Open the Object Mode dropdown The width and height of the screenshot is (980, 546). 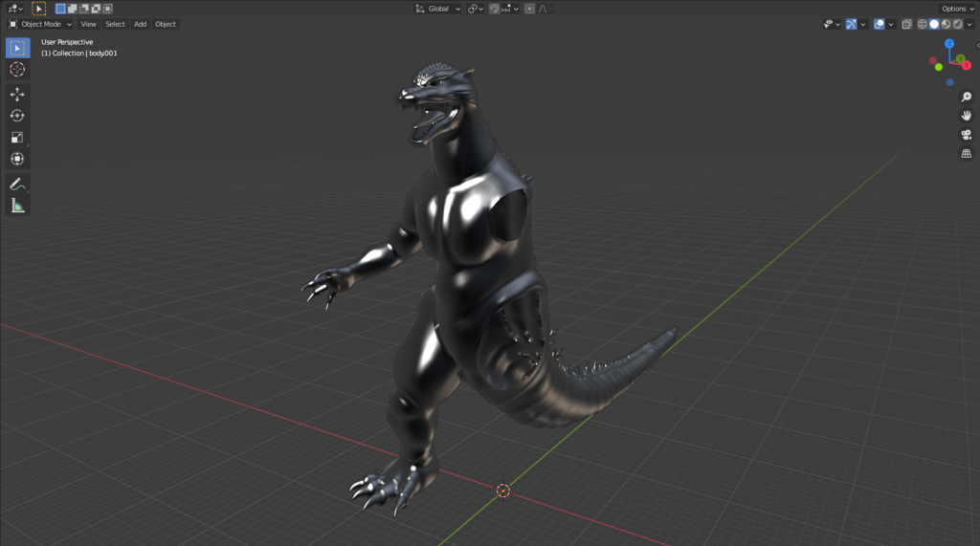point(40,24)
